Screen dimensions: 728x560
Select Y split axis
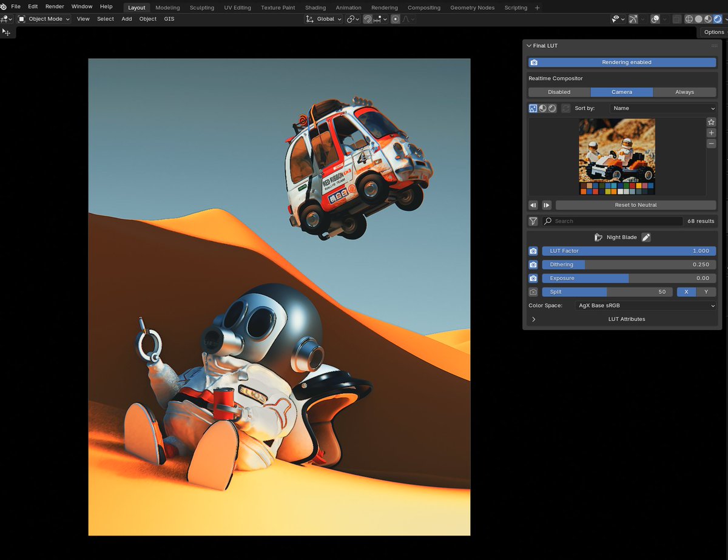click(706, 292)
